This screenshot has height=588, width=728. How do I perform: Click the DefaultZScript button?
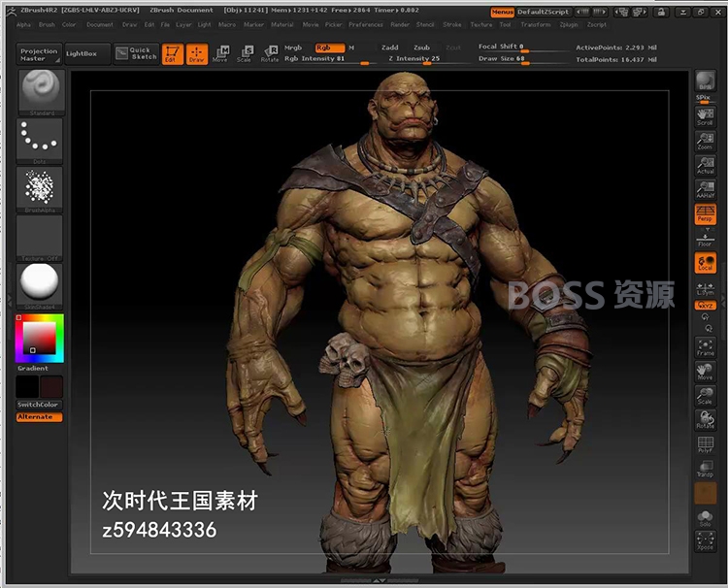coord(544,12)
